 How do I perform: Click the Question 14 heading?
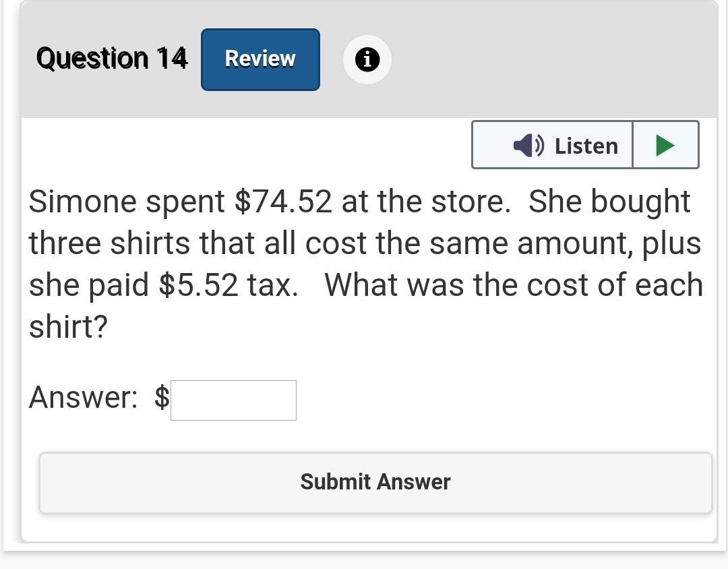pyautogui.click(x=112, y=58)
